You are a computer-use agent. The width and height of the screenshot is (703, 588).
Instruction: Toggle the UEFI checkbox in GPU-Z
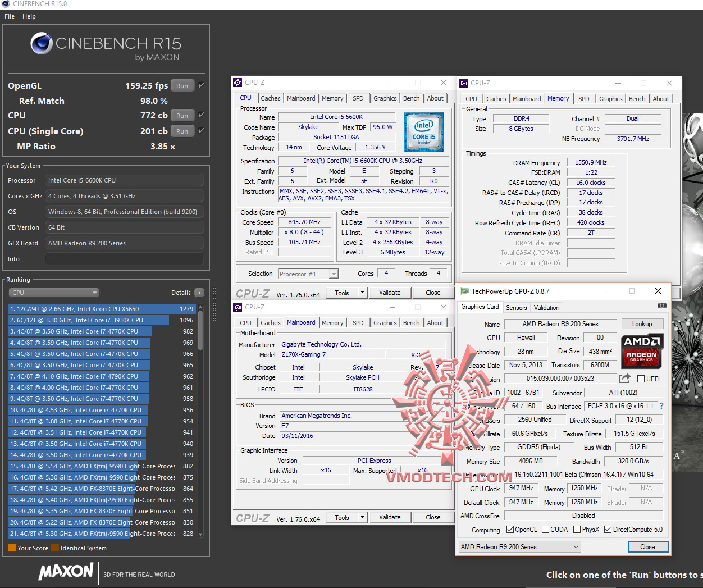pyautogui.click(x=641, y=379)
